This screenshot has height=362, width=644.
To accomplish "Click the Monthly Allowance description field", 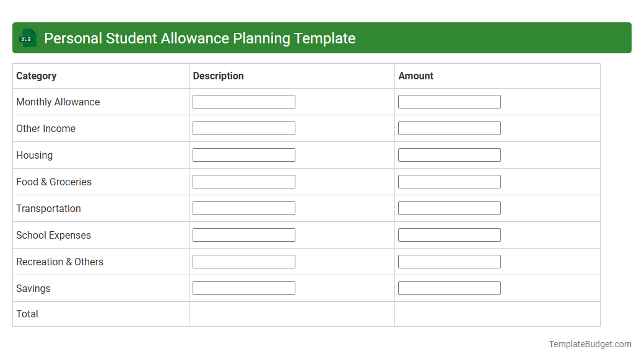I will click(243, 101).
